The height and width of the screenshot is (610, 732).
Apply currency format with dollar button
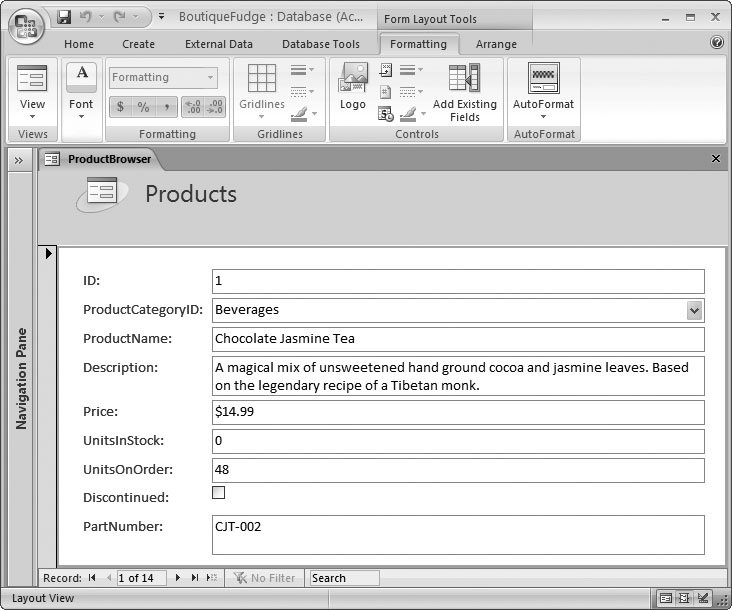tap(121, 106)
